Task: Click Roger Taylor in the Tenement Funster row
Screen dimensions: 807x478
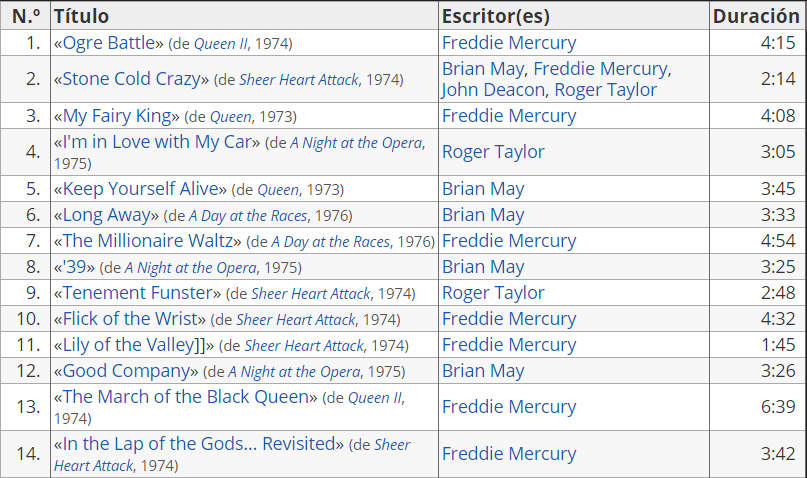Action: [493, 293]
